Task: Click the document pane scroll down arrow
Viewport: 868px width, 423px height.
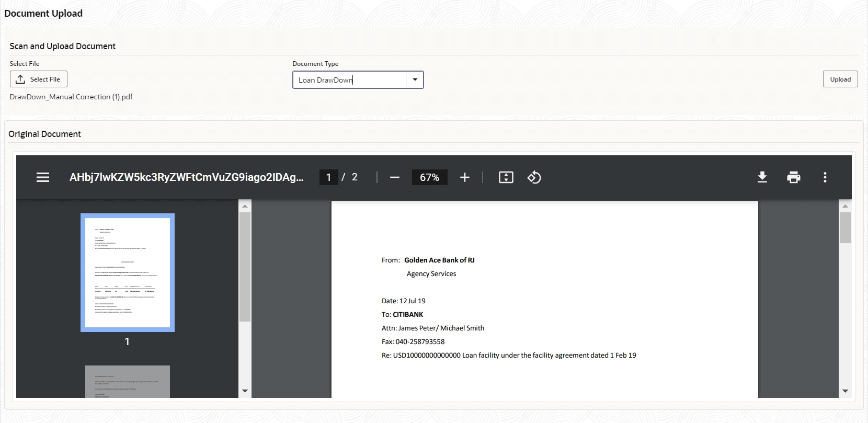Action: coord(845,391)
